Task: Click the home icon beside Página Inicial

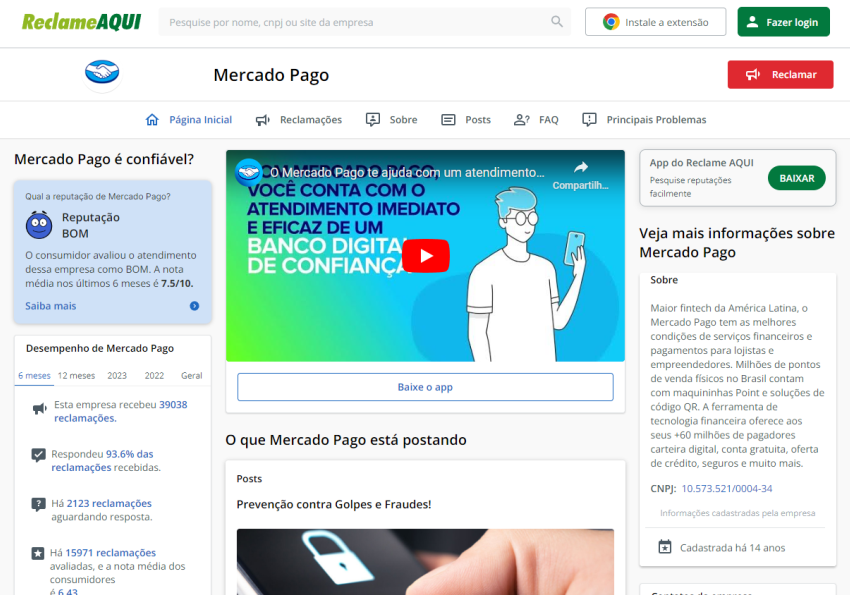Action: point(152,120)
